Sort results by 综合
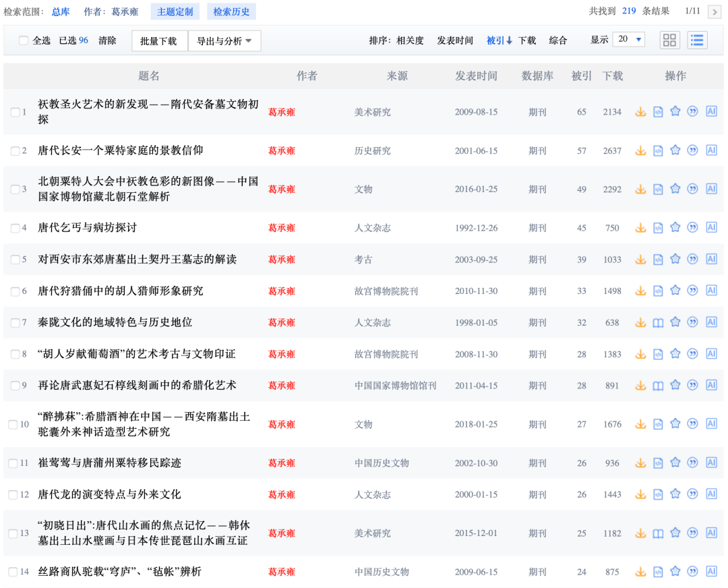This screenshot has height=588, width=728. tap(557, 40)
